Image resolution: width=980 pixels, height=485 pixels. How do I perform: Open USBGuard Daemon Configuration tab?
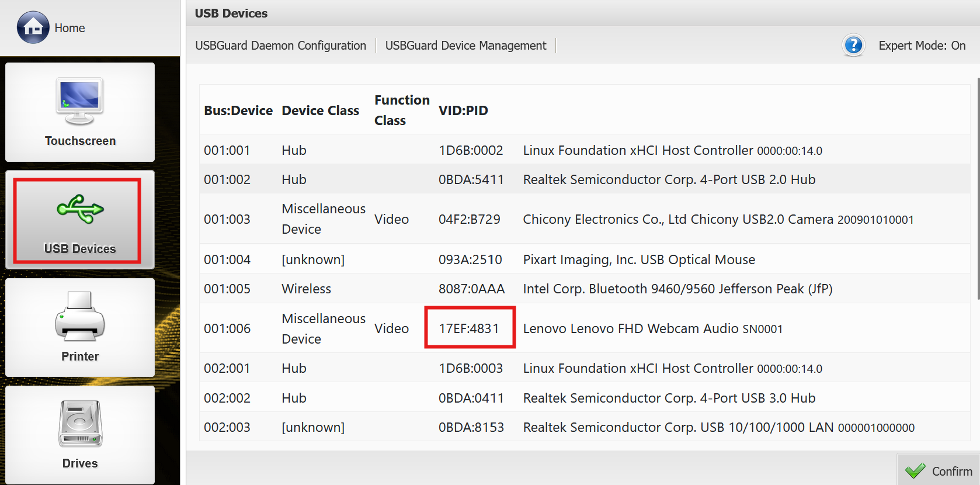pos(280,46)
